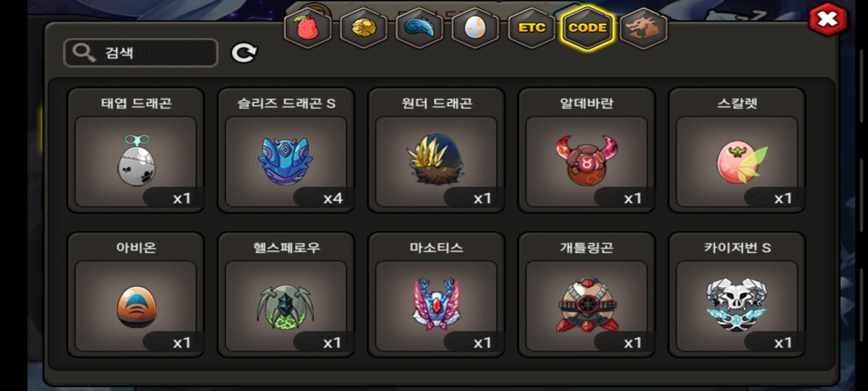Viewport: 868px width, 391px height.
Task: Switch to the gold nugget category tab
Action: 364,28
